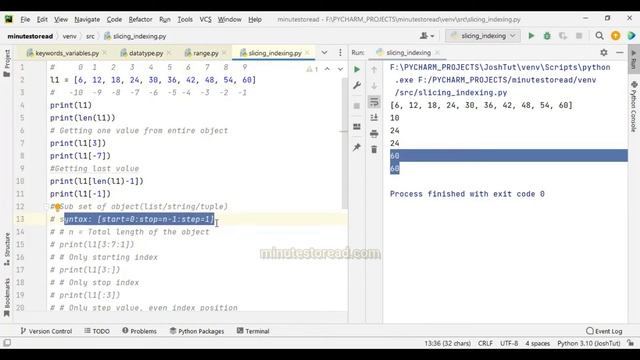
Task: Open Python Packages tool window
Action: pyautogui.click(x=197, y=331)
